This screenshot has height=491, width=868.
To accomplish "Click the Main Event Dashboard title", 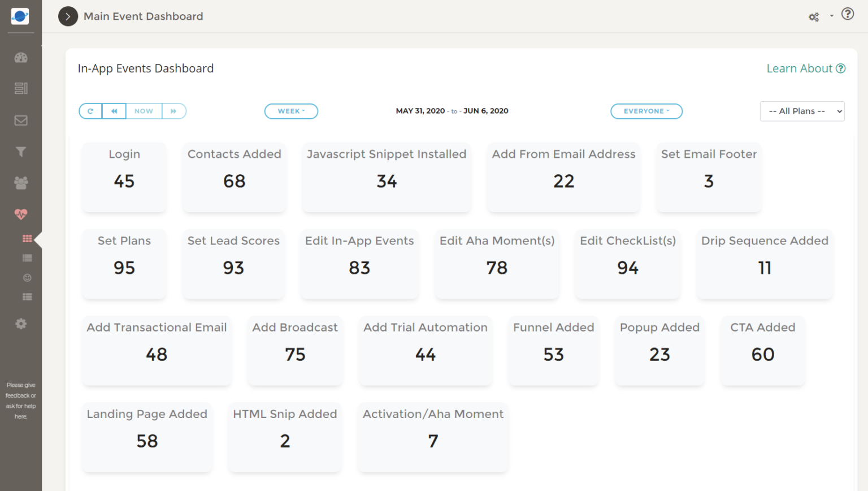I will 144,16.
